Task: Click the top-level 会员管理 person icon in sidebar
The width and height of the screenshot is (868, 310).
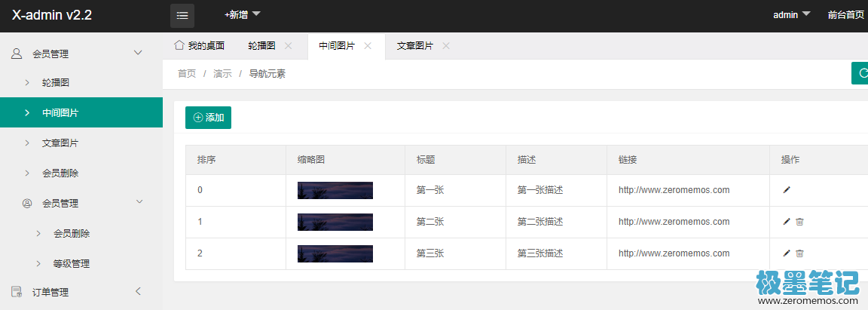Action: (17, 54)
